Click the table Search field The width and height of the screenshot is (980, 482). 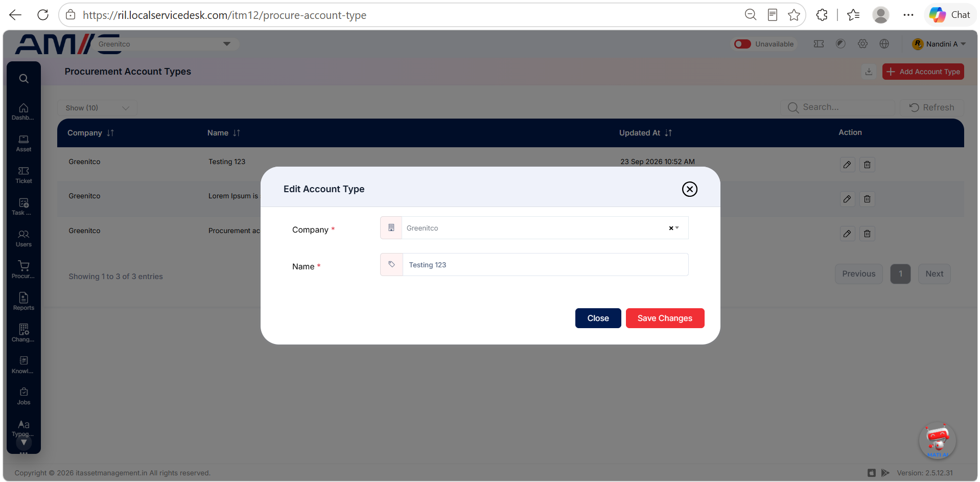838,107
